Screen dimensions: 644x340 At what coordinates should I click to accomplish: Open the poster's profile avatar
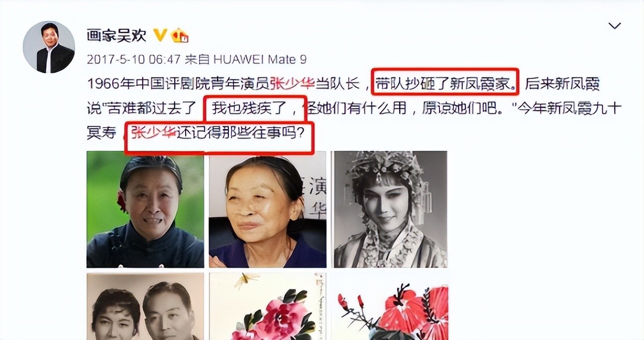49,48
